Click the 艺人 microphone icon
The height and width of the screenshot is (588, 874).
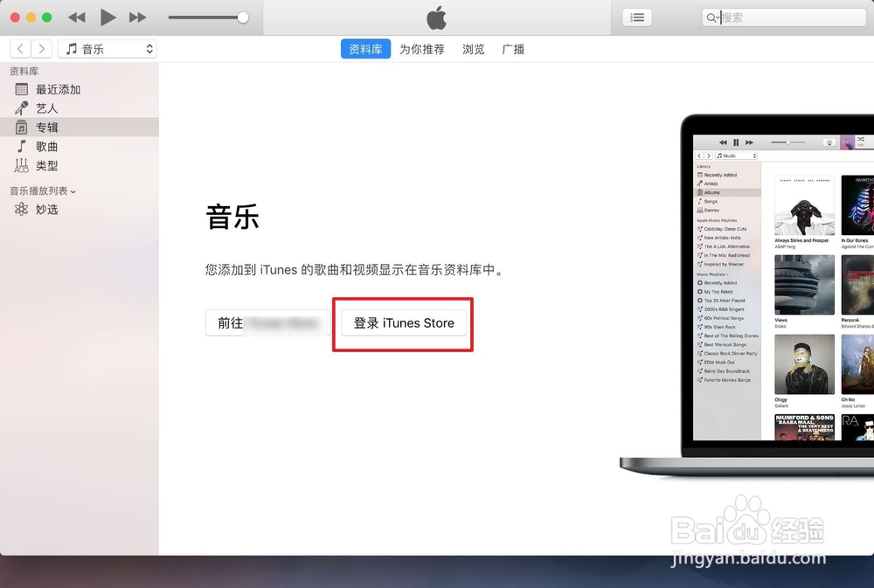pos(22,108)
